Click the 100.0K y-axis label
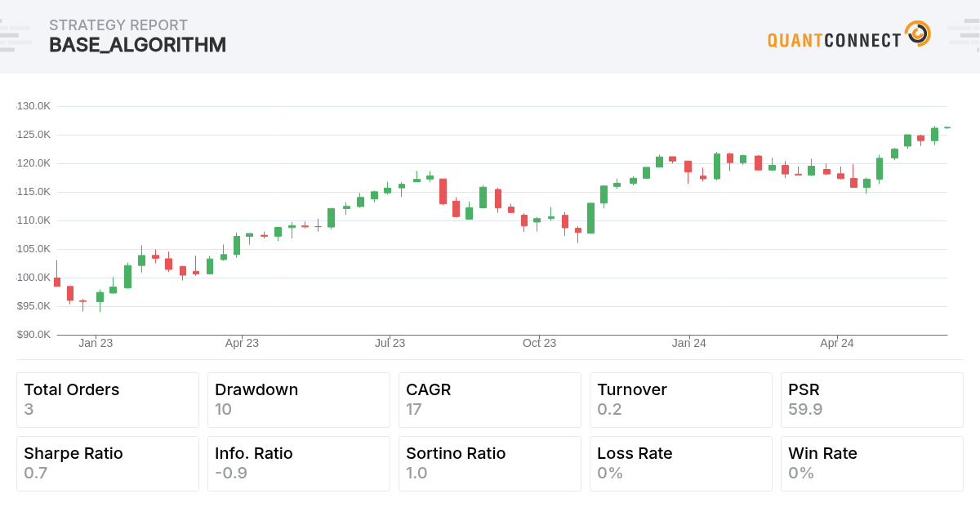This screenshot has height=516, width=980. (33, 278)
